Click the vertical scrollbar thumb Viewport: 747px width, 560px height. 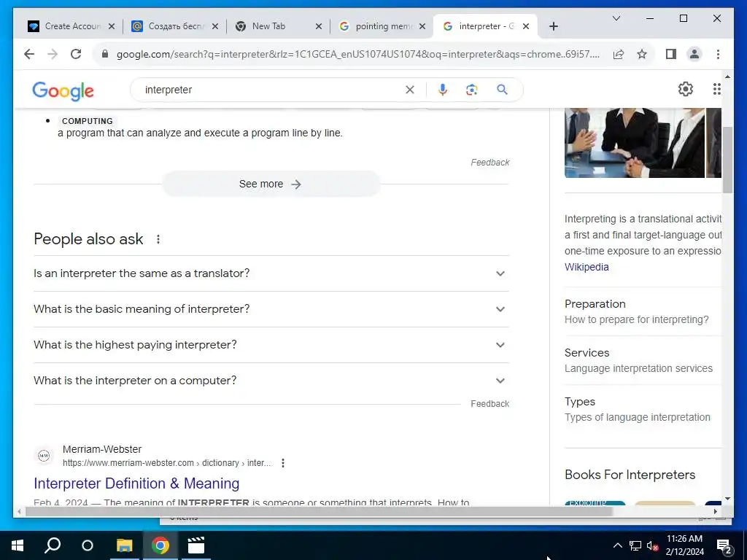pyautogui.click(x=727, y=160)
